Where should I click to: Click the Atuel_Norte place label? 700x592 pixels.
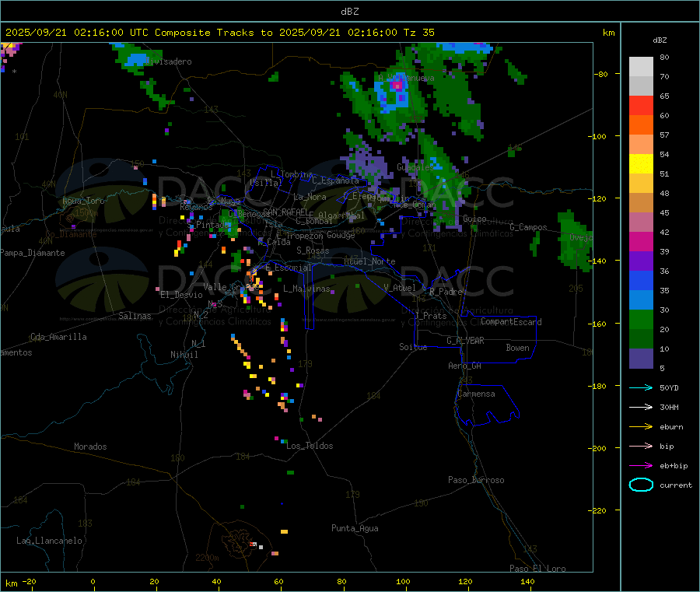[x=369, y=261]
